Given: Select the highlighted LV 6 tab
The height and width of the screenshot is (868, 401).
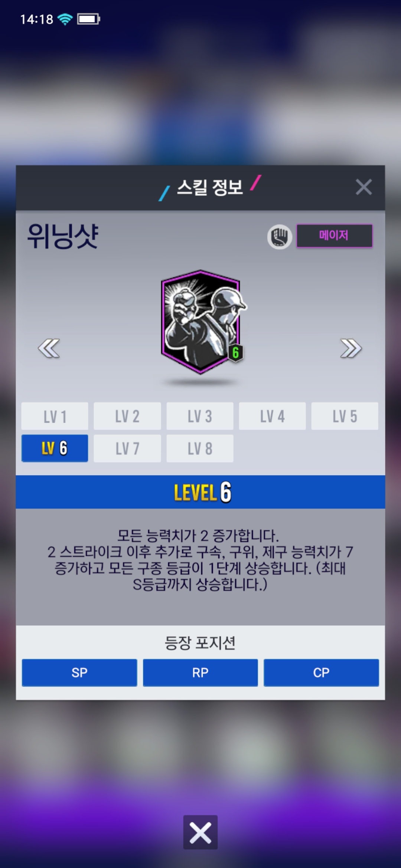Looking at the screenshot, I should 55,448.
